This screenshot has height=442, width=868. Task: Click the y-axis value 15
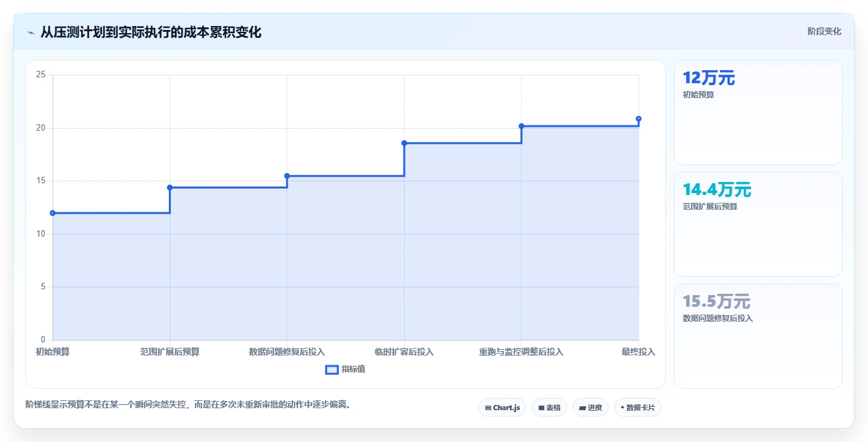(x=41, y=181)
